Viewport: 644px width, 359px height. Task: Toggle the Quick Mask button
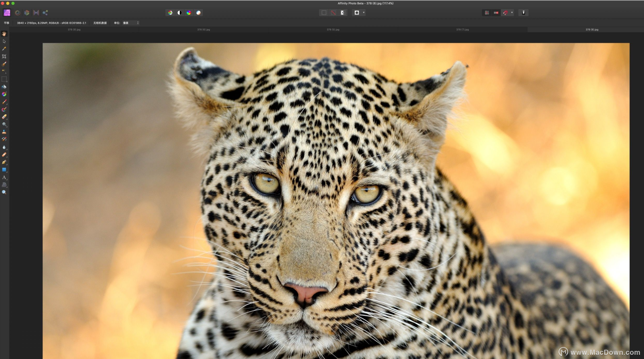coord(357,13)
